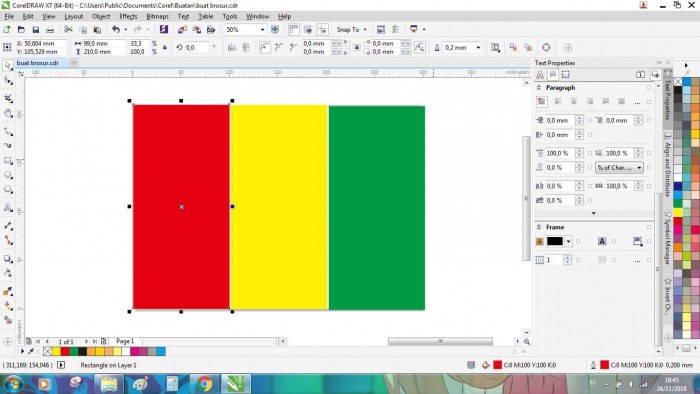
Task: Click the cyan swatch in document palette
Action: (x=161, y=352)
